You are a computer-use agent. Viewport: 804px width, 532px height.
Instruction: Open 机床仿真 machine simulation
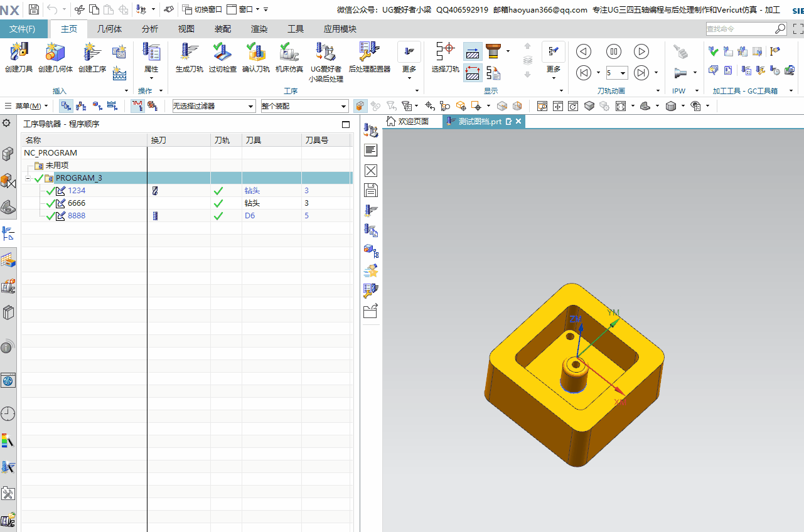tap(289, 58)
